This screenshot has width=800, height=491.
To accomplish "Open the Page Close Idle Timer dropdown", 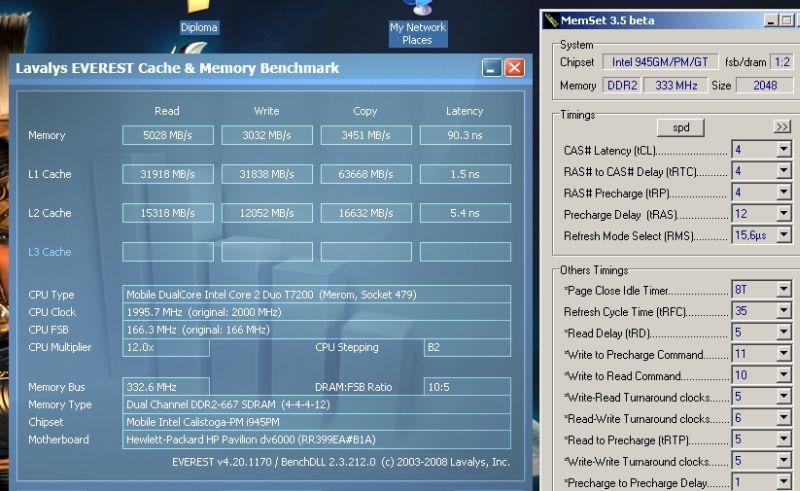I will pos(784,289).
